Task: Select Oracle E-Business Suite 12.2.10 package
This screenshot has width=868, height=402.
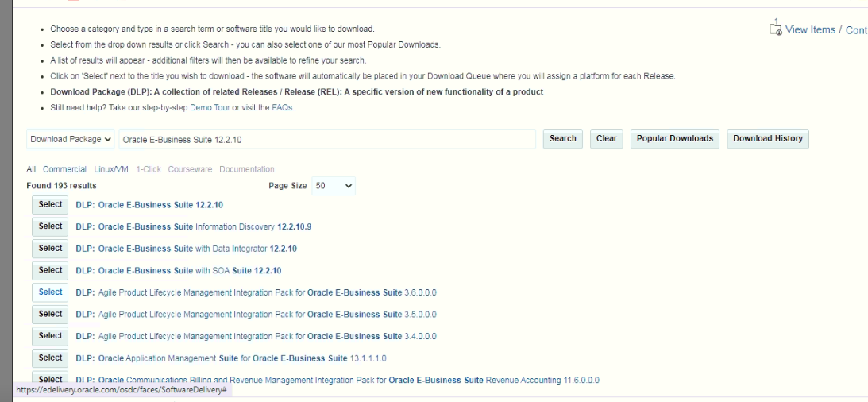Action: [50, 205]
